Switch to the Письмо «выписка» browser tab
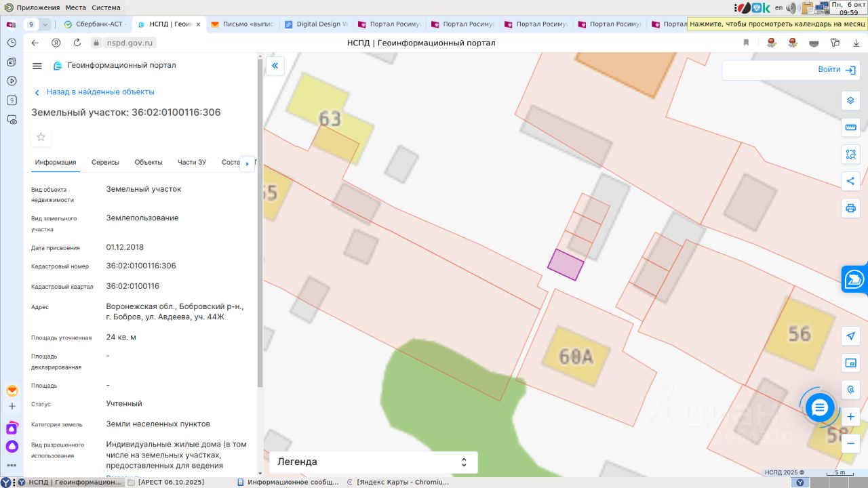The height and width of the screenshot is (488, 868). click(241, 24)
